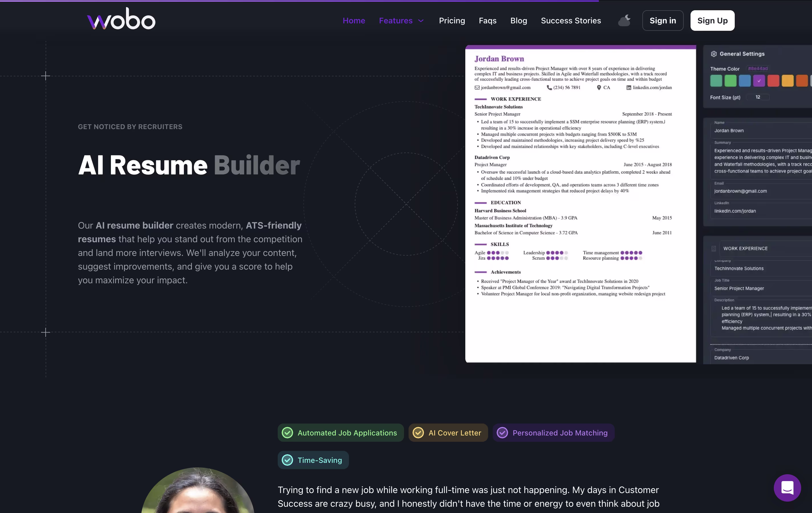Pick the teal green theme color swatch
This screenshot has width=812, height=513.
(x=716, y=81)
